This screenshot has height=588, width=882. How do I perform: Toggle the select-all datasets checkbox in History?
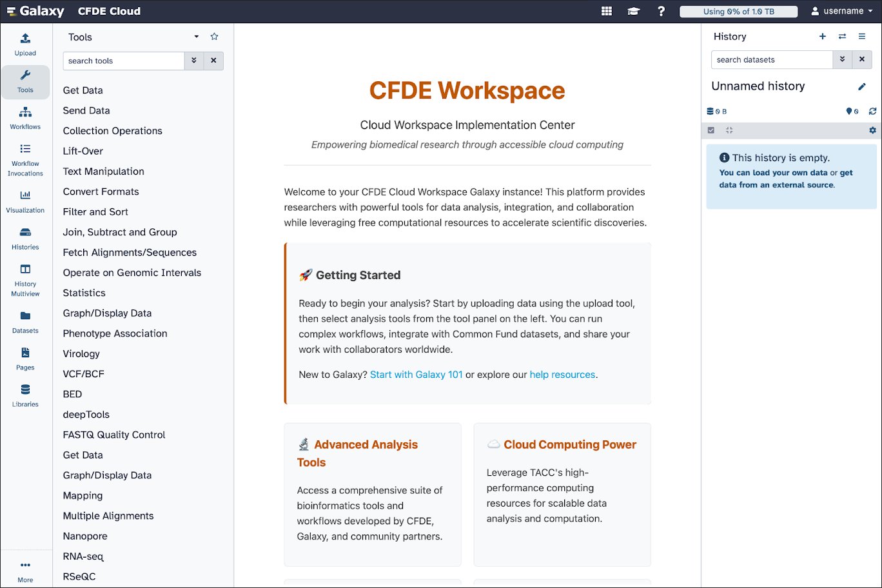click(x=711, y=130)
